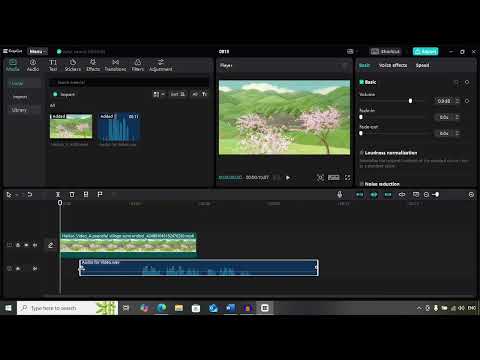Open the Stickers panel tab
Image resolution: width=480 pixels, height=360 pixels.
(x=73, y=65)
